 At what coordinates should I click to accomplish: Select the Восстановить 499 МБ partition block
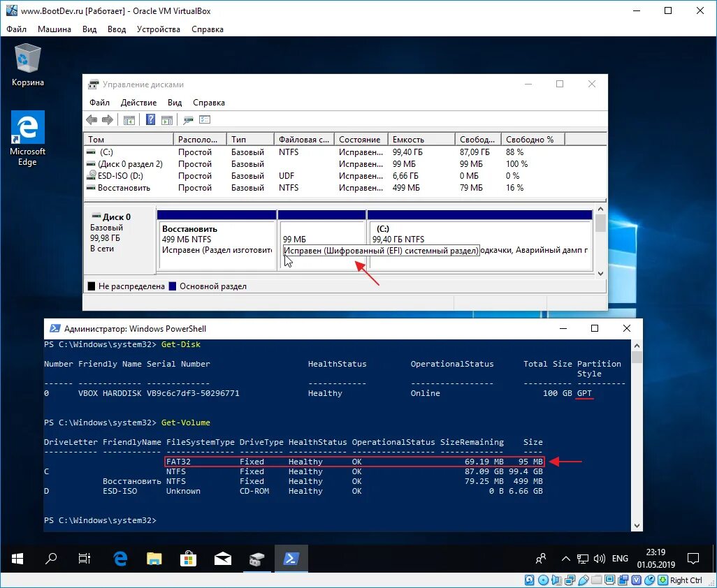pos(217,240)
